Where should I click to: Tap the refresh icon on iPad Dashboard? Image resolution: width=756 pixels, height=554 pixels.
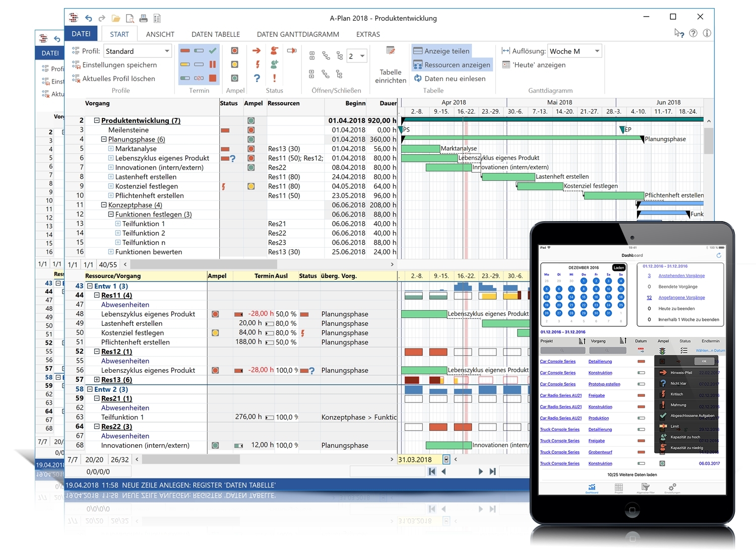719,255
